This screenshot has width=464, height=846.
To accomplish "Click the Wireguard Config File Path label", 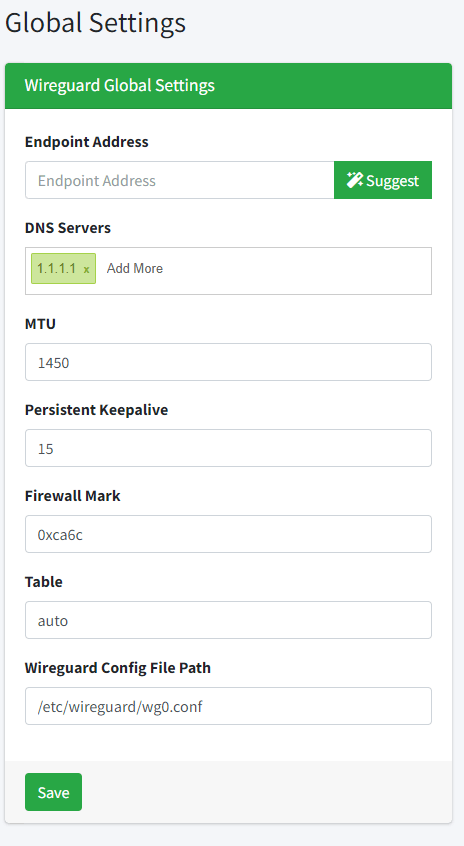I will (118, 668).
